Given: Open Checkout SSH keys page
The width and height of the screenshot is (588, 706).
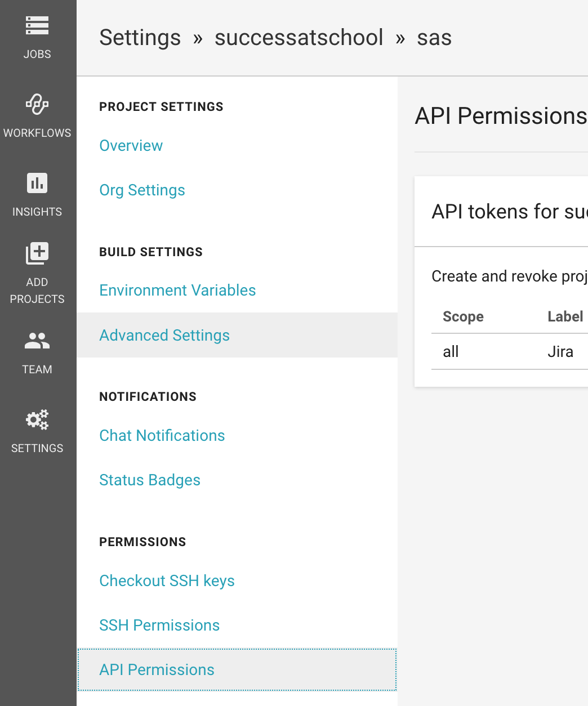Looking at the screenshot, I should click(x=167, y=581).
